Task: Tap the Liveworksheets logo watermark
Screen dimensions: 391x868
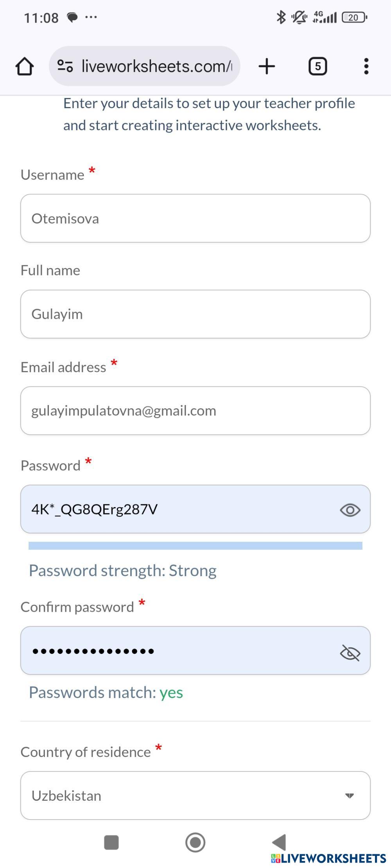Action: (328, 858)
